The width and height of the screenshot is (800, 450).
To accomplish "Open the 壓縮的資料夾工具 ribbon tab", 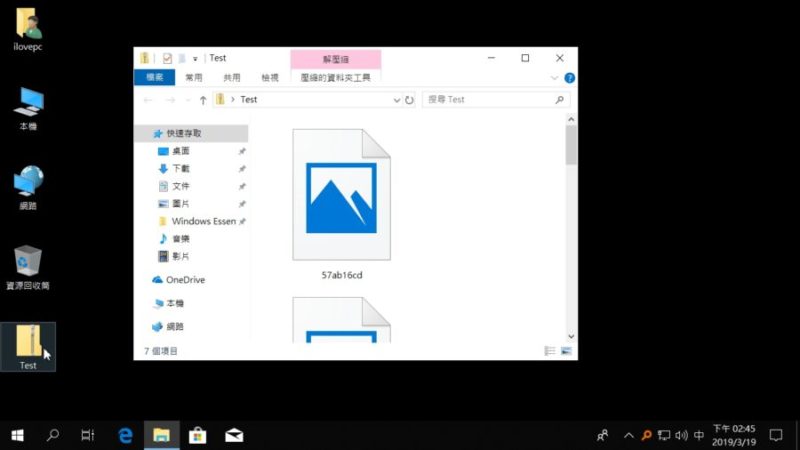I will point(336,78).
